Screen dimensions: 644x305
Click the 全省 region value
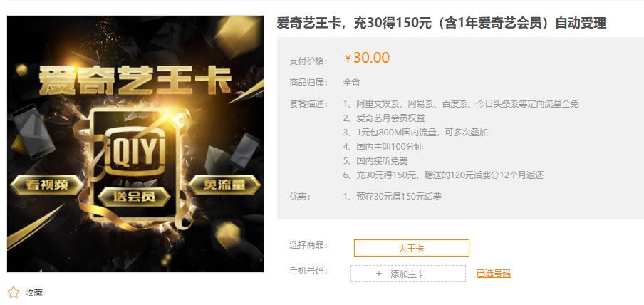tap(352, 83)
